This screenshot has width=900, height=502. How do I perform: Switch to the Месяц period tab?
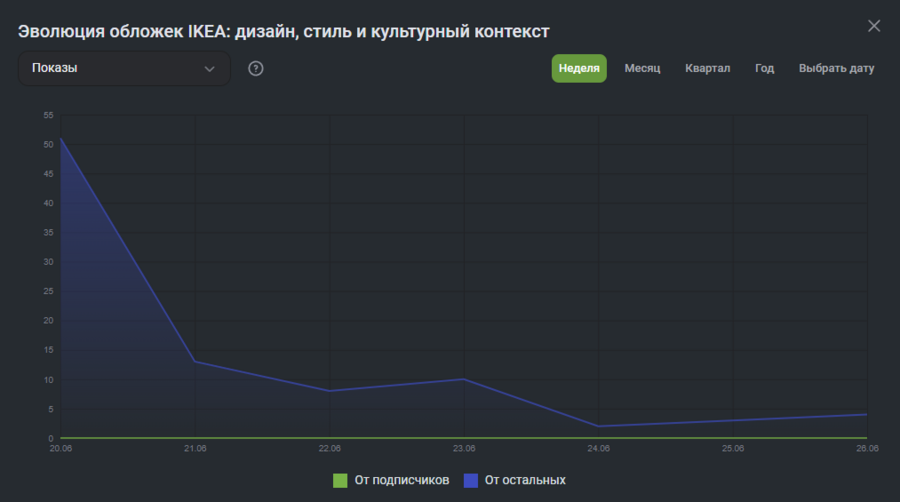coord(642,68)
